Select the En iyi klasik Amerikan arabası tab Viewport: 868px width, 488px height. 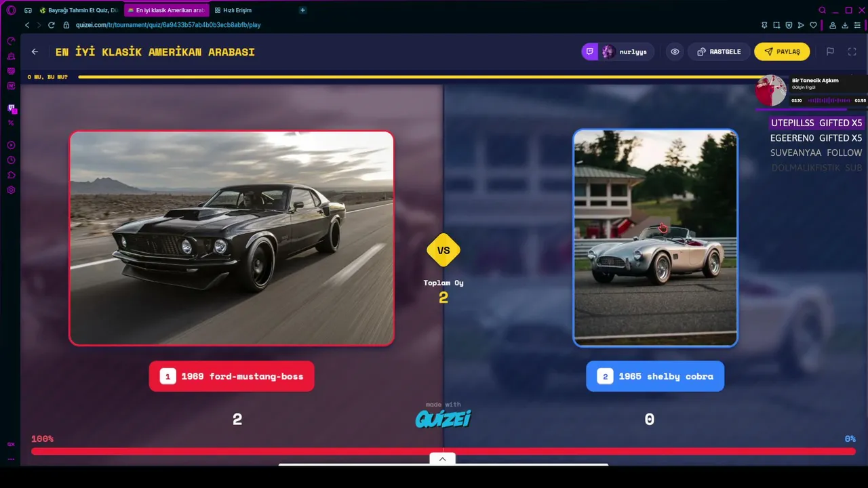click(x=167, y=10)
